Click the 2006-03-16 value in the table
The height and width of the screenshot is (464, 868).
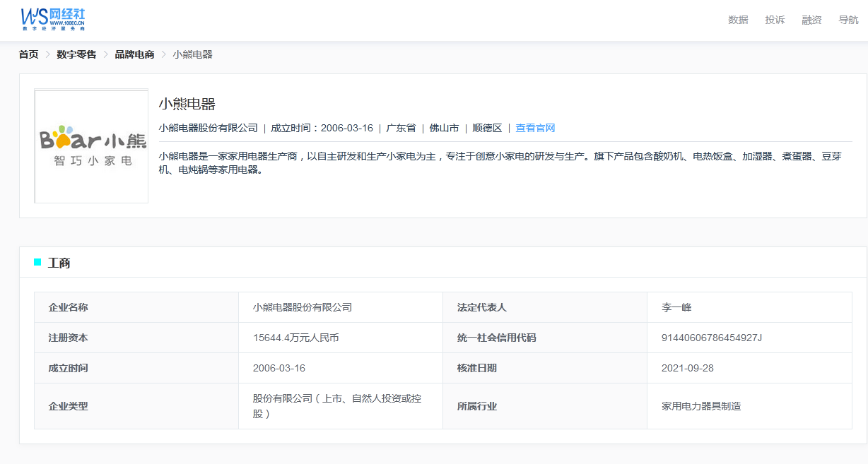[x=279, y=368]
